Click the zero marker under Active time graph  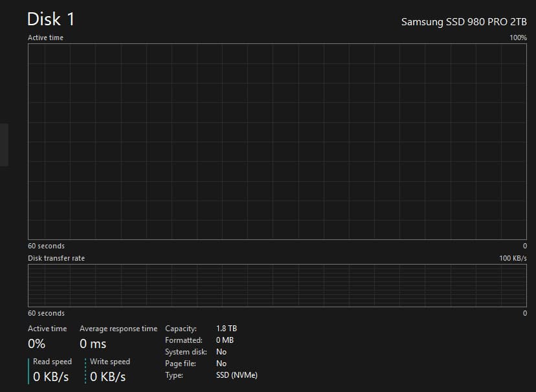(524, 246)
